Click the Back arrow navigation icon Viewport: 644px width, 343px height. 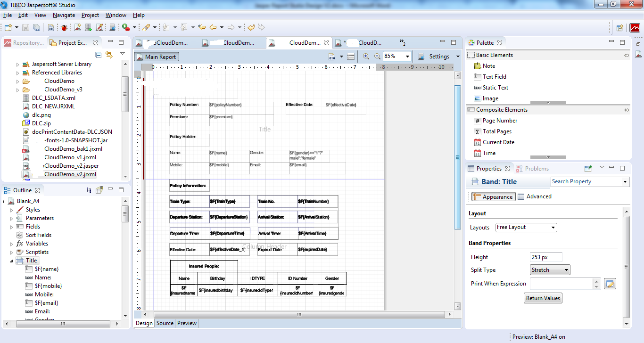[213, 27]
